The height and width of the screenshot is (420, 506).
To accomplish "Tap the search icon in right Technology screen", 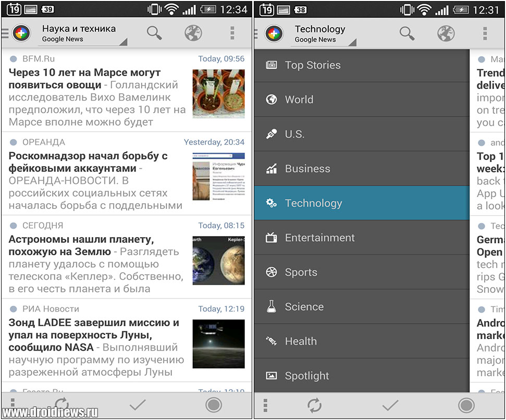I will [406, 33].
